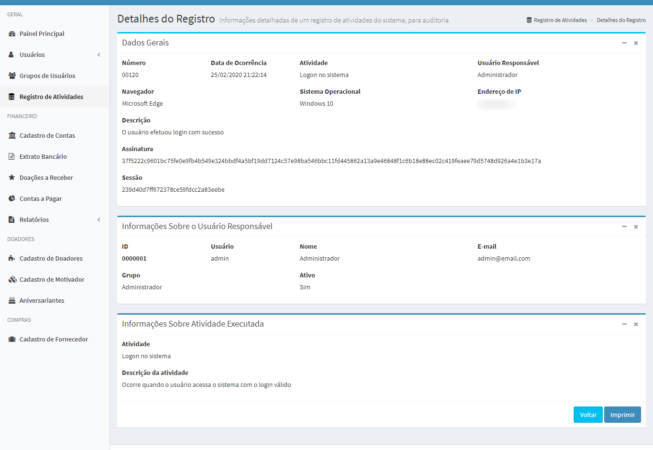Viewport: 653px width, 450px height.
Task: Collapse the Dados Gerais panel
Action: coord(624,43)
